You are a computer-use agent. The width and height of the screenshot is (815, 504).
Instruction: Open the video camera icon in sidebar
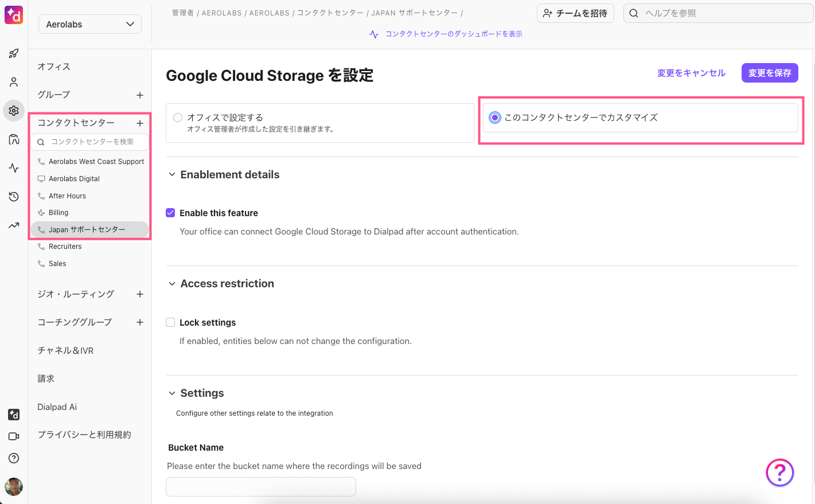14,436
